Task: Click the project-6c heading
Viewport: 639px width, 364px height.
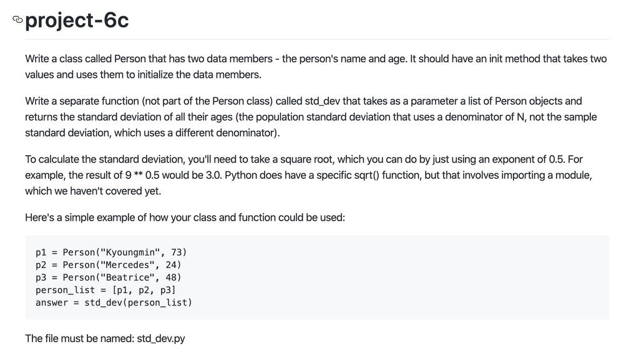Action: [x=77, y=21]
